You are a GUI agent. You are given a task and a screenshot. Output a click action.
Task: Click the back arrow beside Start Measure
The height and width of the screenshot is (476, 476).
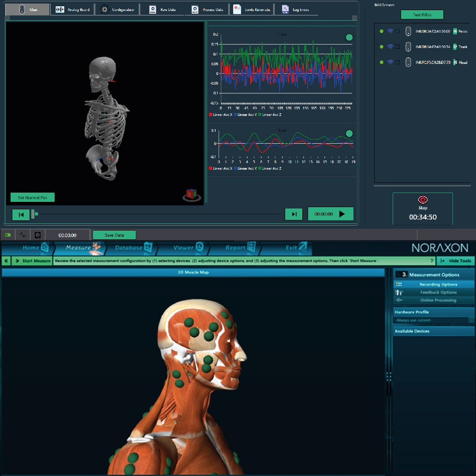(x=6, y=261)
